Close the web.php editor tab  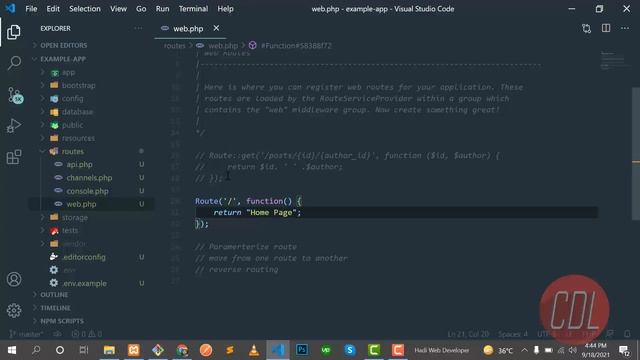216,28
